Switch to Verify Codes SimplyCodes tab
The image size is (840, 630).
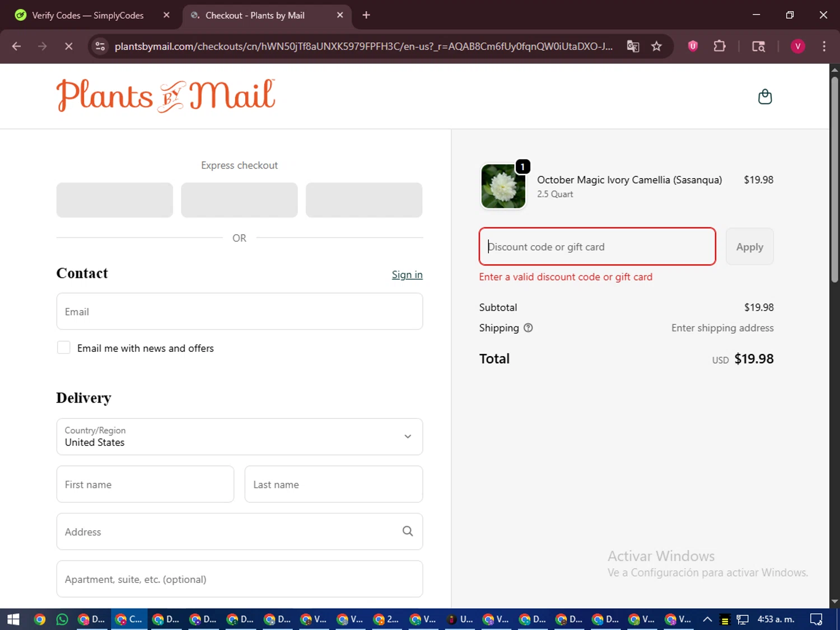point(88,15)
